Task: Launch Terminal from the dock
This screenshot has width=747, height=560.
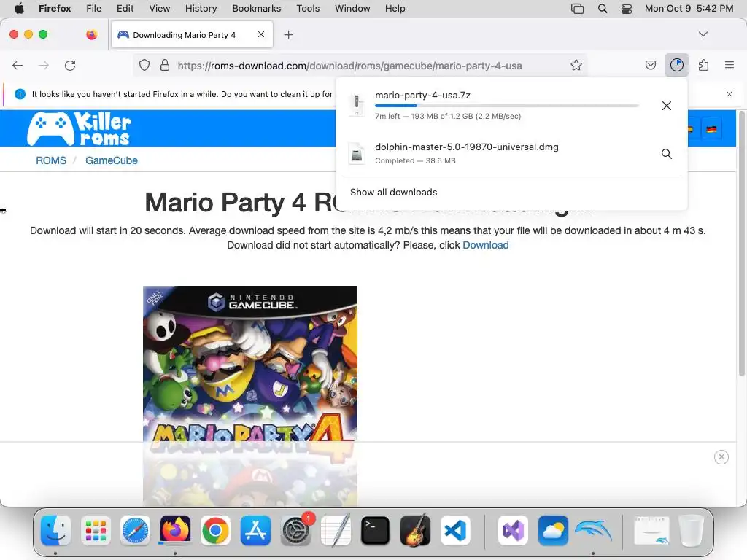Action: coord(376,530)
